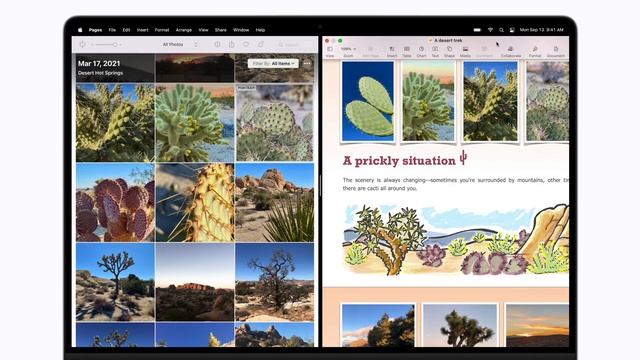The height and width of the screenshot is (360, 640).
Task: Select the boulders and yucca photo
Action: [275, 202]
